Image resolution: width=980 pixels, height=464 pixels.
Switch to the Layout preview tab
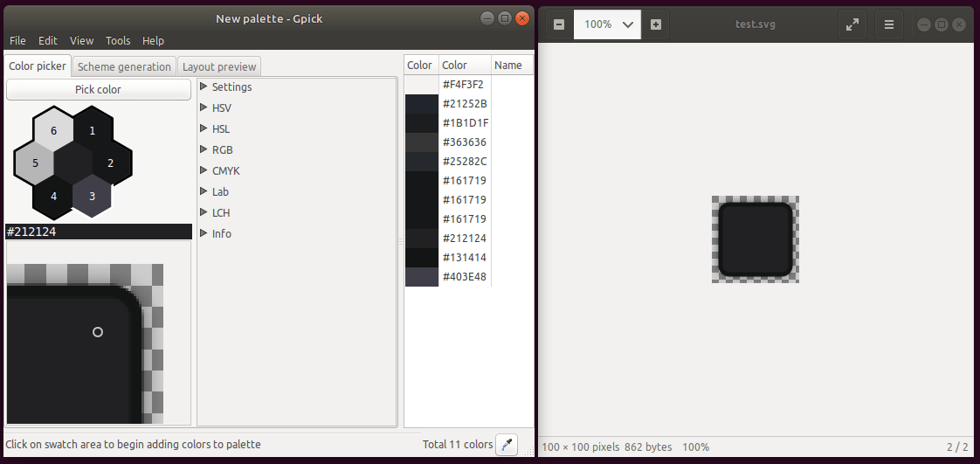tap(218, 67)
